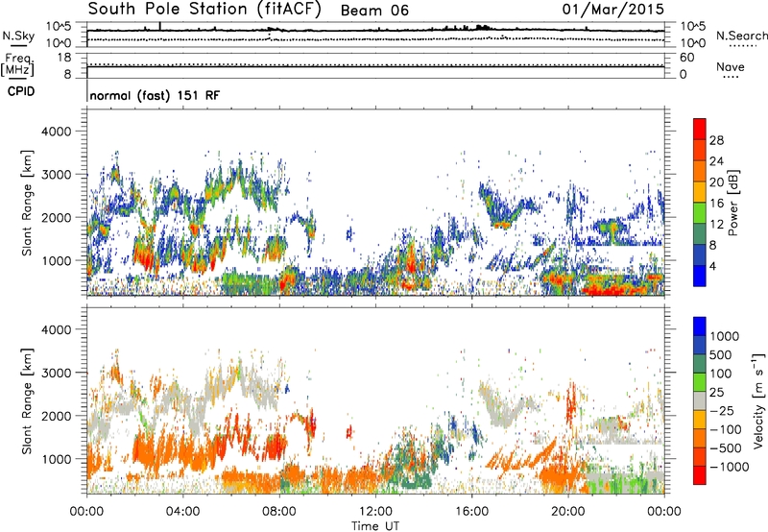Viewport: 768px width, 532px height.
Task: Click the 'Nave' legend label
Action: point(731,66)
